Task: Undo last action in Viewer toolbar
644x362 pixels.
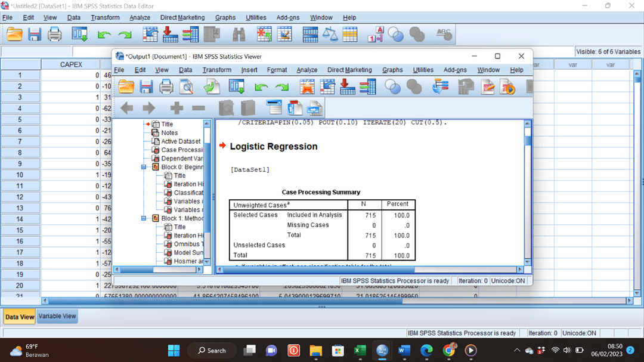Action: 261,87
